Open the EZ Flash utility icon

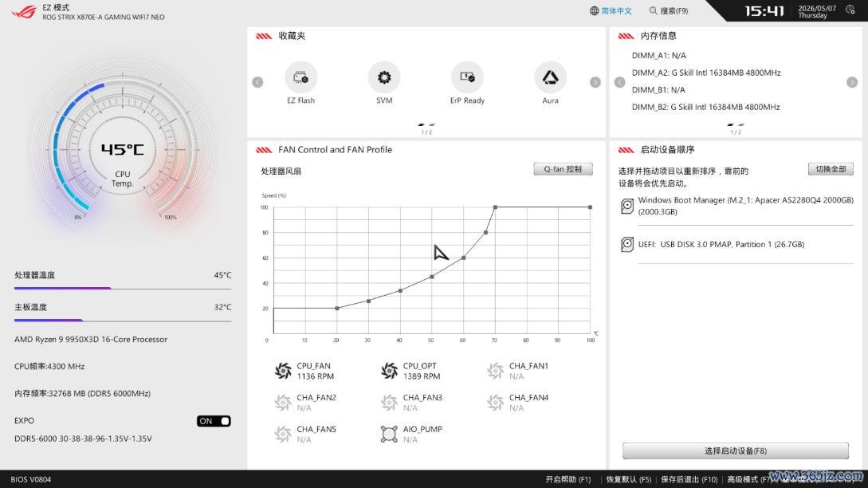(x=300, y=77)
